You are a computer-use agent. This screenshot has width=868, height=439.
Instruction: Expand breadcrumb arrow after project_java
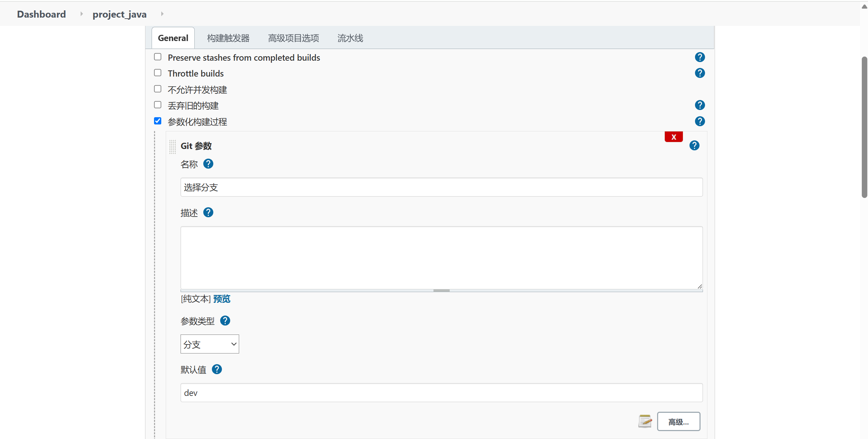pyautogui.click(x=162, y=14)
